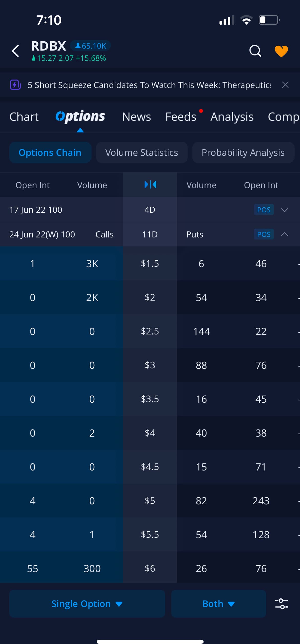Select the $5 strike price row
Viewport: 300px width, 644px height.
(x=150, y=501)
